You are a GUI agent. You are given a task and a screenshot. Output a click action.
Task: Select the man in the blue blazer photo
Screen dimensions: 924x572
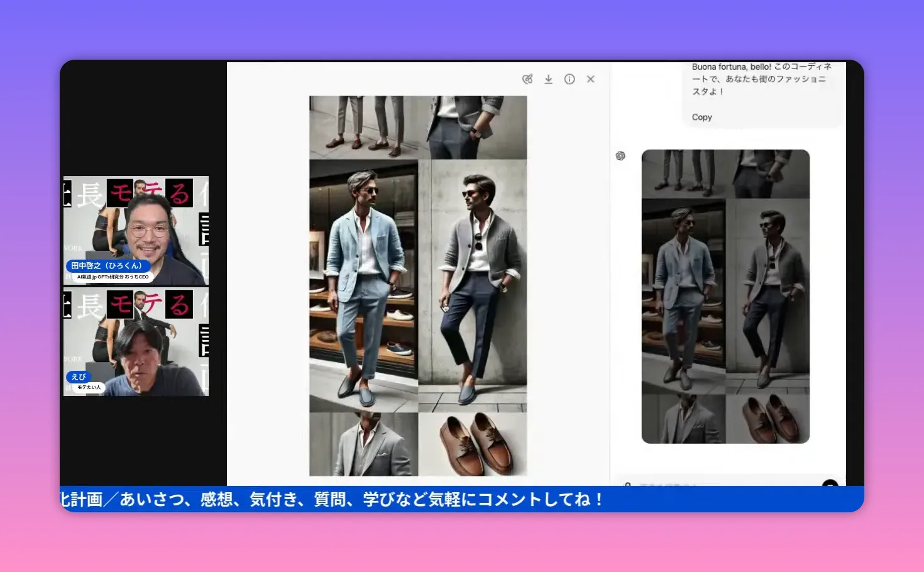363,283
